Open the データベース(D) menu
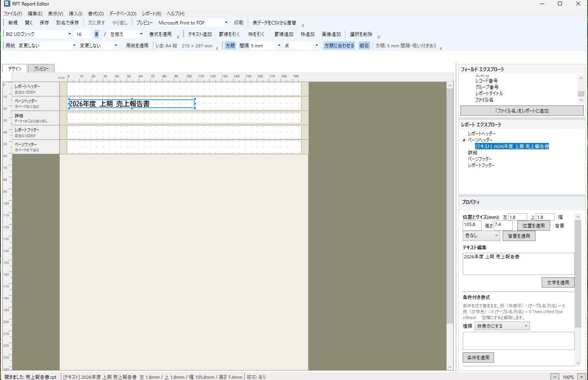This screenshot has height=380, width=588. point(122,13)
